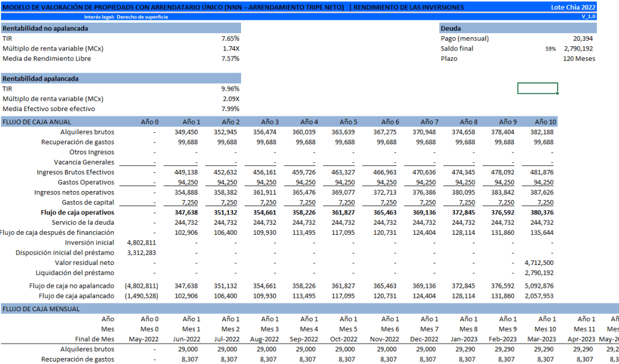619x364 pixels.
Task: Select the Saldo final amount in Deuda section
Action: click(578, 49)
